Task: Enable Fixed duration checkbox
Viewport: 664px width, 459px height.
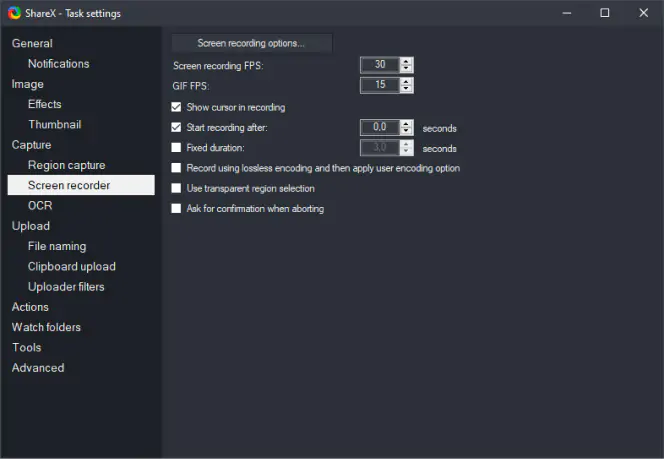Action: (176, 148)
